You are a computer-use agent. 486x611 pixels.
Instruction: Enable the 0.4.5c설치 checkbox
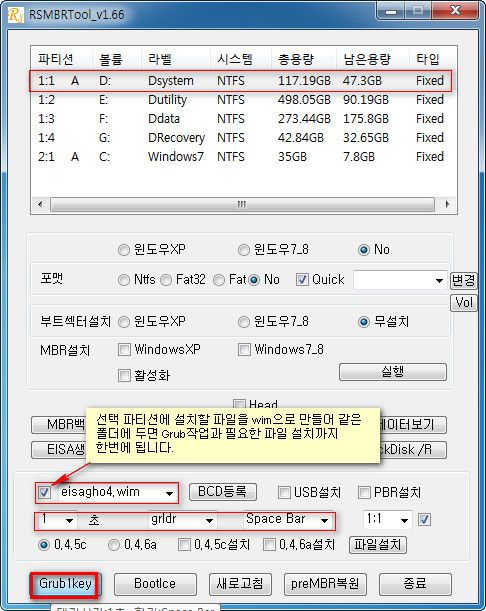coord(184,545)
